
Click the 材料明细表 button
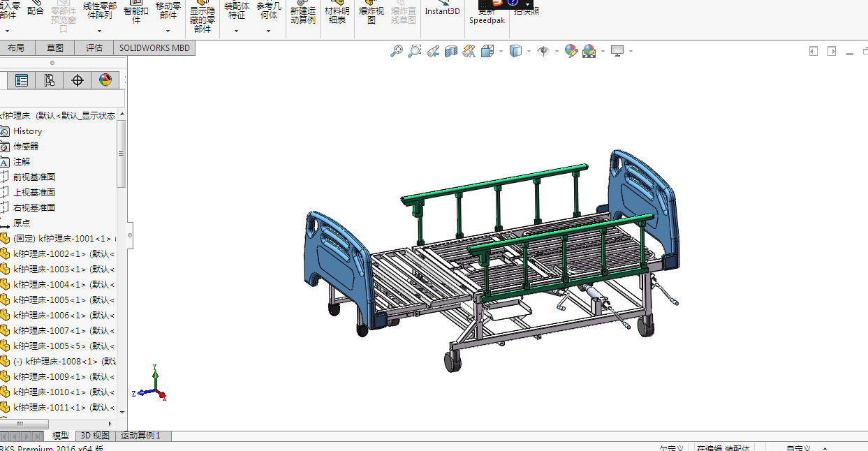337,15
